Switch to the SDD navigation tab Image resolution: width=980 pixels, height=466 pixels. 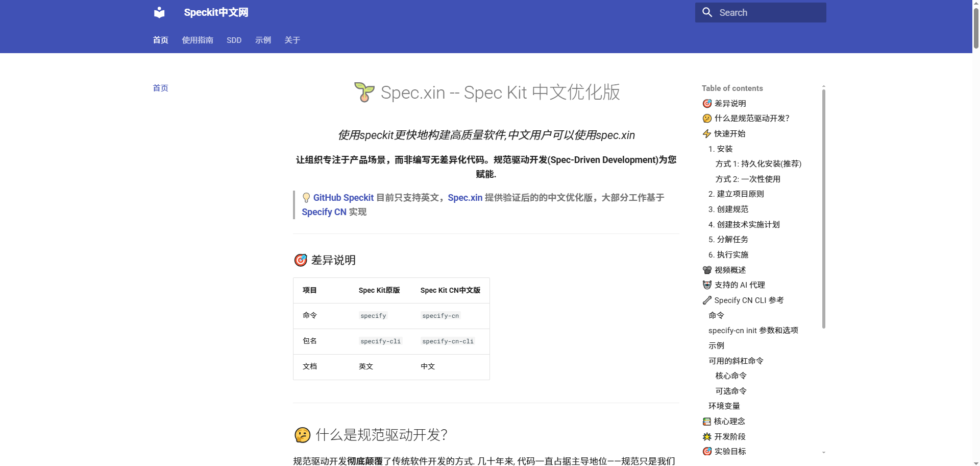(x=234, y=40)
